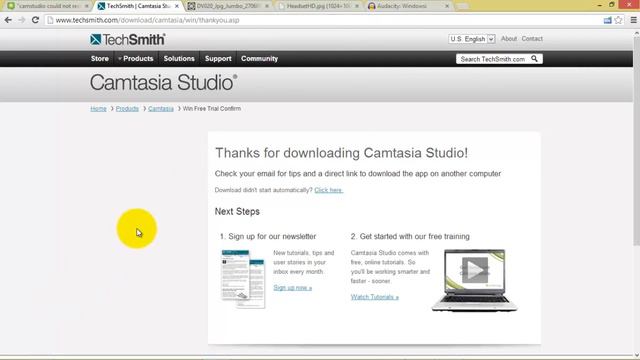Open the Chrome menu (hamburger icon)
Viewport: 640px width, 360px height.
click(633, 20)
